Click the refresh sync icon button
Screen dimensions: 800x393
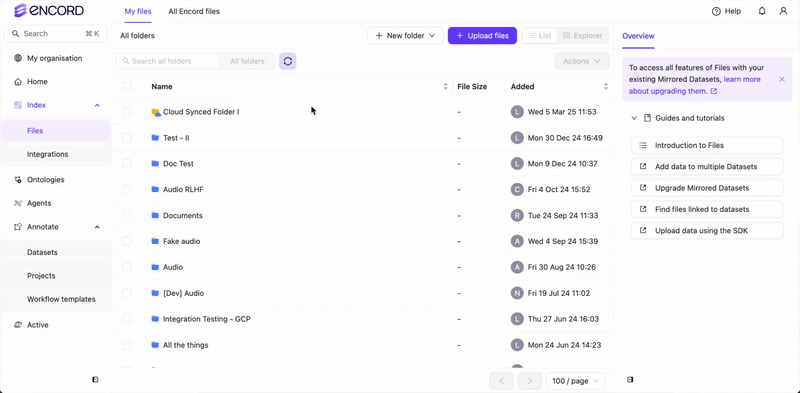(x=288, y=61)
